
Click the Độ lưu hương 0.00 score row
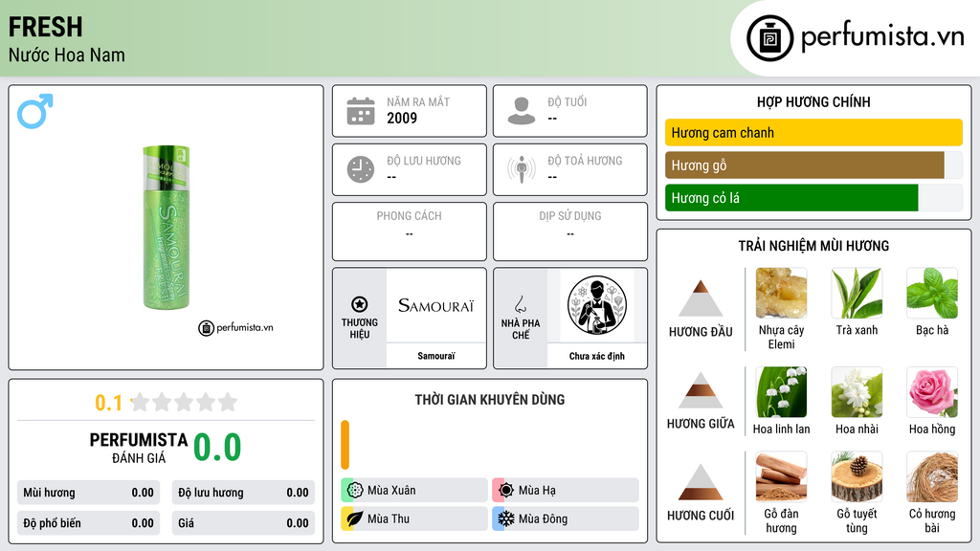tap(243, 493)
